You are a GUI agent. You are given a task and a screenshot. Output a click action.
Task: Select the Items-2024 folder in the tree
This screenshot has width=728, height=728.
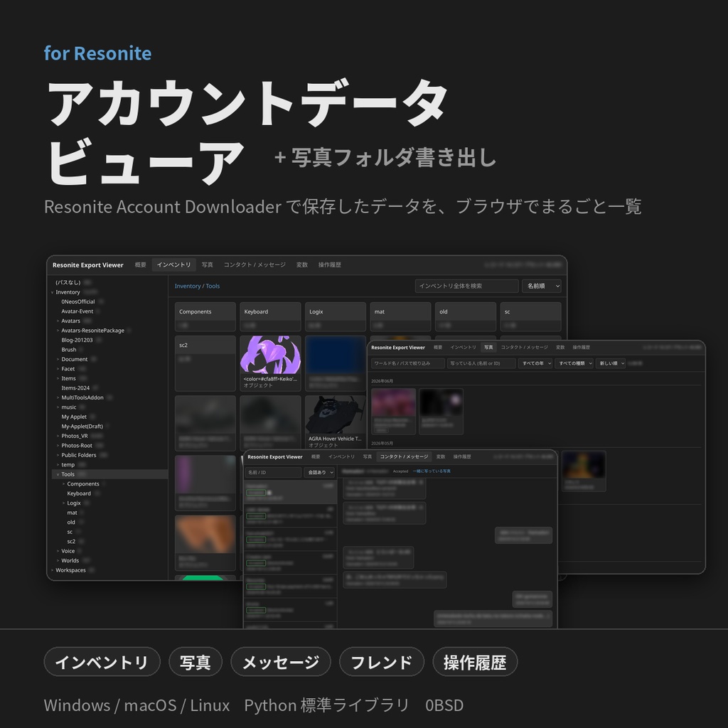75,388
